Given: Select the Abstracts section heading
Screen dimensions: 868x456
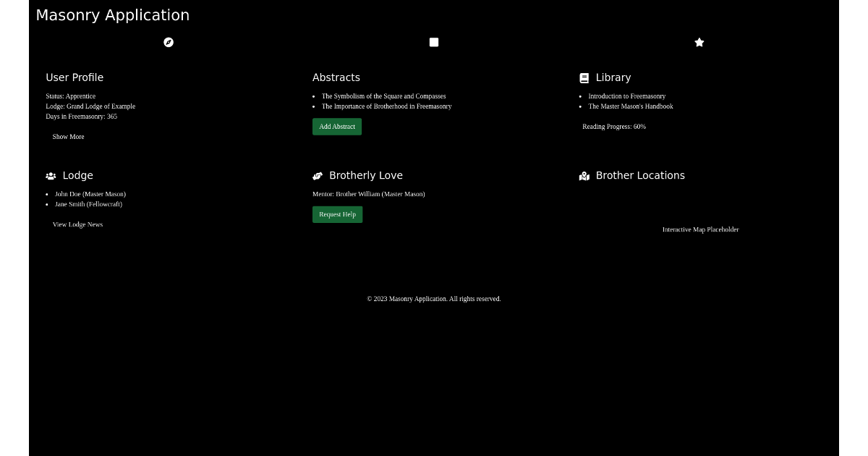Looking at the screenshot, I should (x=336, y=77).
